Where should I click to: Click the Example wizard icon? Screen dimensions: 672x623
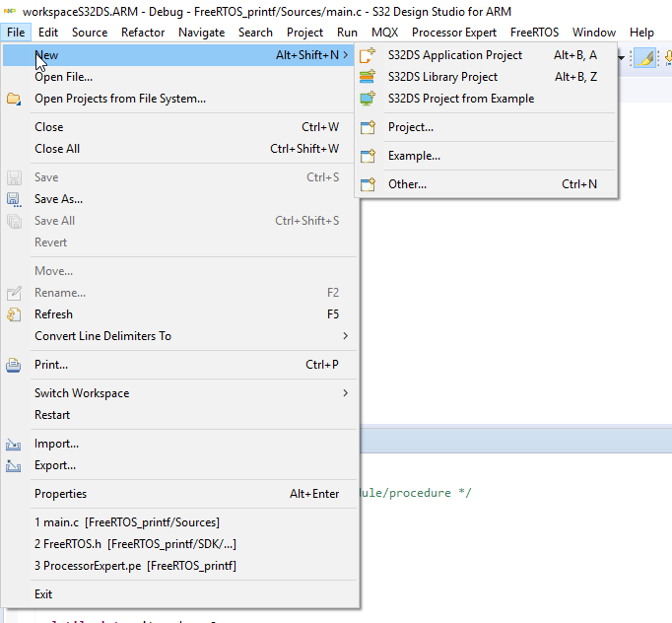[368, 156]
